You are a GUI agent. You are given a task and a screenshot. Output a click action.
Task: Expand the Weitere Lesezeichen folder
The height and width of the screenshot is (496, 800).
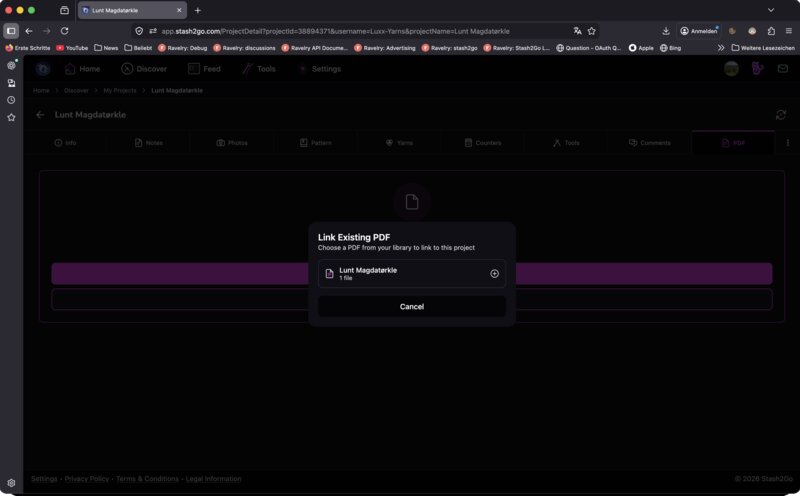pos(763,48)
